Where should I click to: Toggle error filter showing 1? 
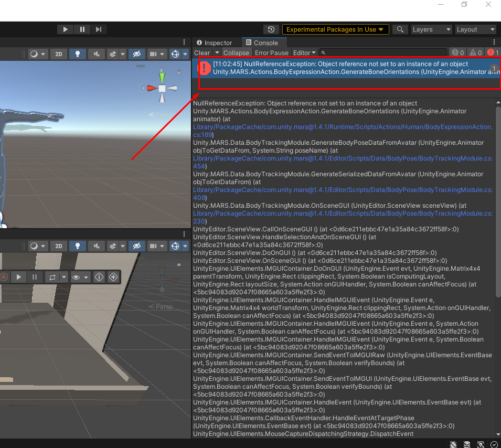493,53
